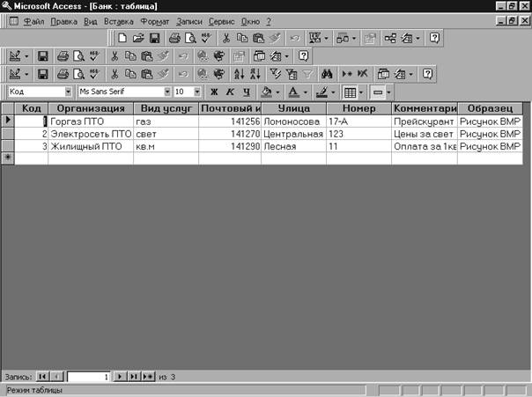Toggle bold Ж formatting
The image size is (532, 397).
click(214, 92)
